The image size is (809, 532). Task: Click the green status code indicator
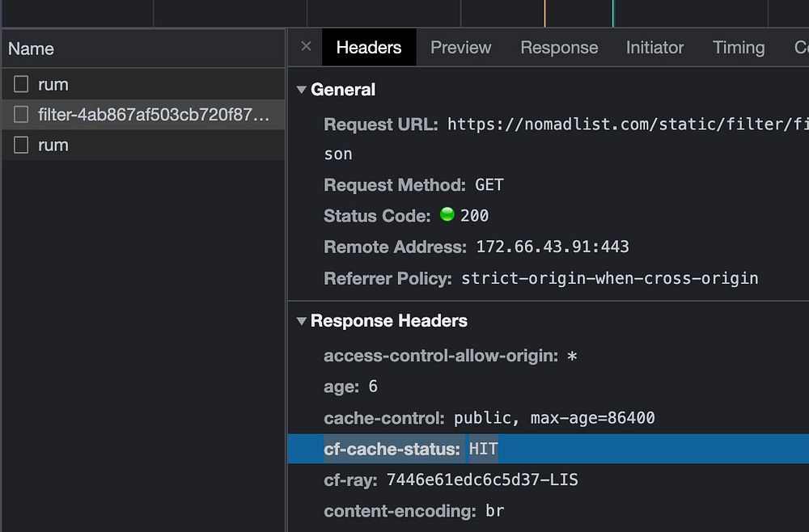447,215
